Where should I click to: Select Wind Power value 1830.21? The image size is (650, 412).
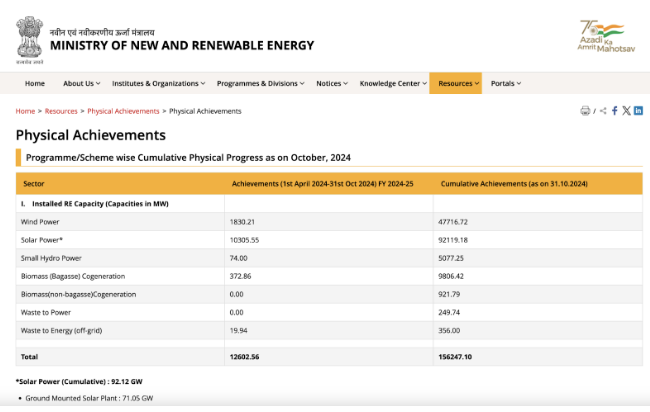tap(242, 222)
